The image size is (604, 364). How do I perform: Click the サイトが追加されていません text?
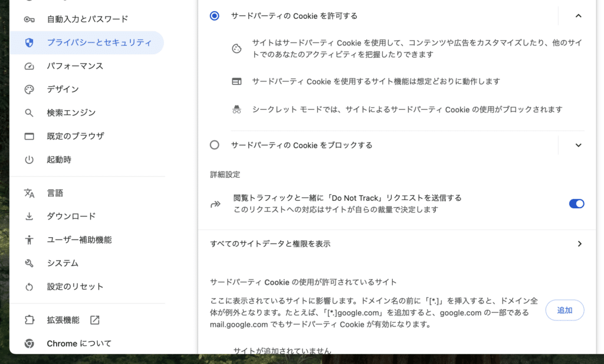pyautogui.click(x=283, y=350)
